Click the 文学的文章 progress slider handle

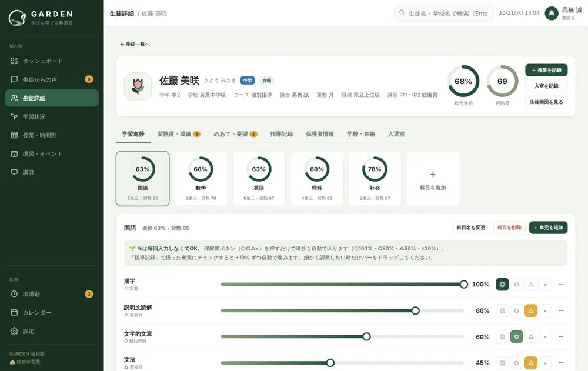367,336
